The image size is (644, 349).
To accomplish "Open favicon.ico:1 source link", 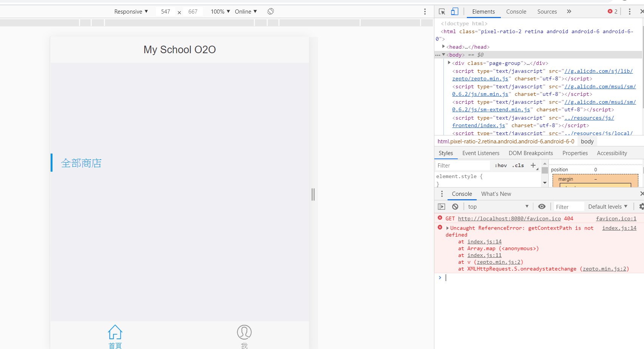I will [x=616, y=218].
